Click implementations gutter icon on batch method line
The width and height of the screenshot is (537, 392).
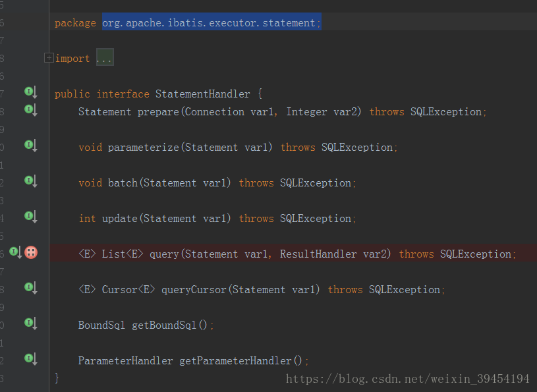[30, 181]
